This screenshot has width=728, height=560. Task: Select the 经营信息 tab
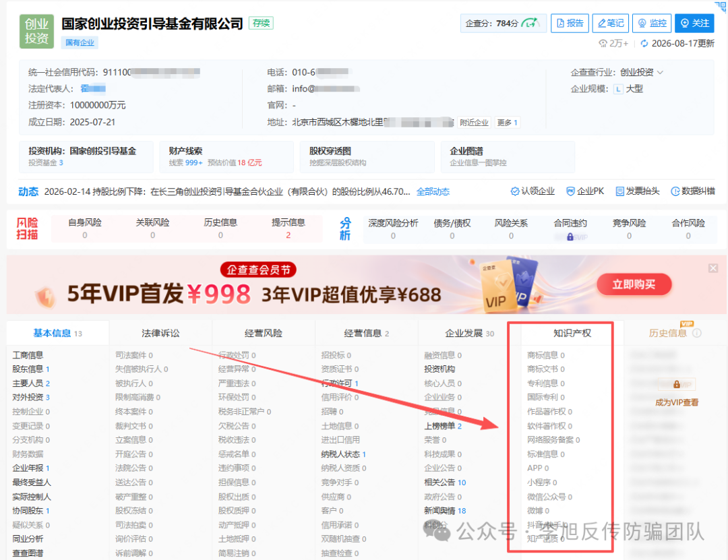366,333
